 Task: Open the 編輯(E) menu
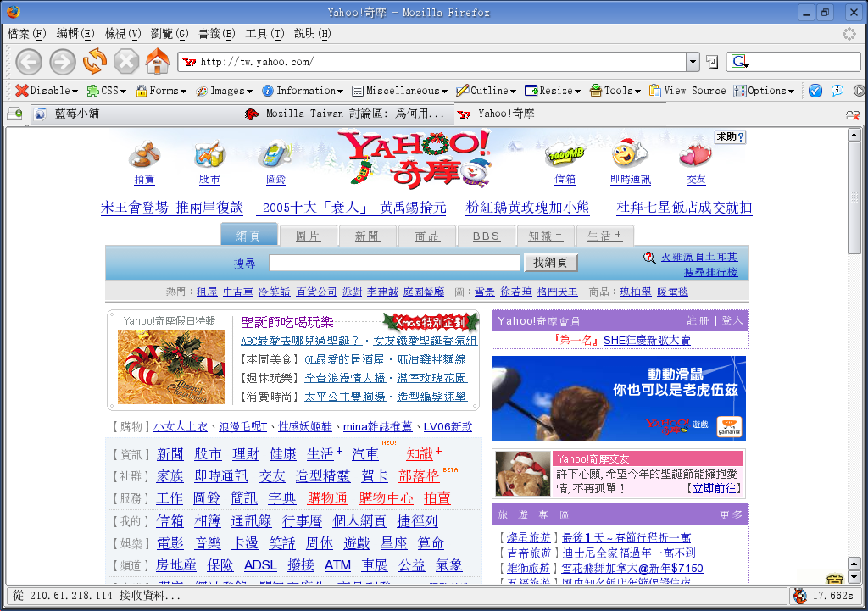pos(75,34)
